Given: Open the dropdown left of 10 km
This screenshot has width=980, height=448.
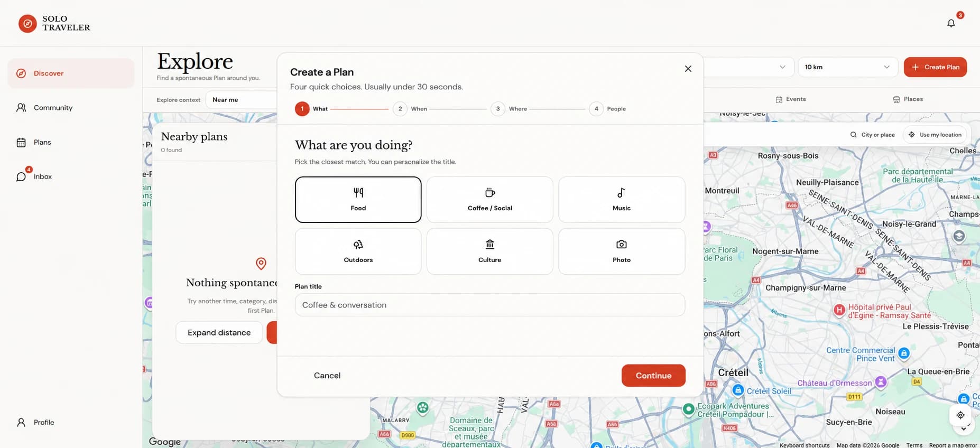Looking at the screenshot, I should pyautogui.click(x=749, y=67).
